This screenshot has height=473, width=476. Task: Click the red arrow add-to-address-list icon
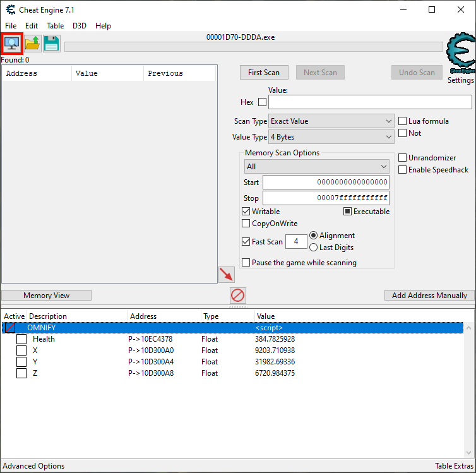click(226, 275)
